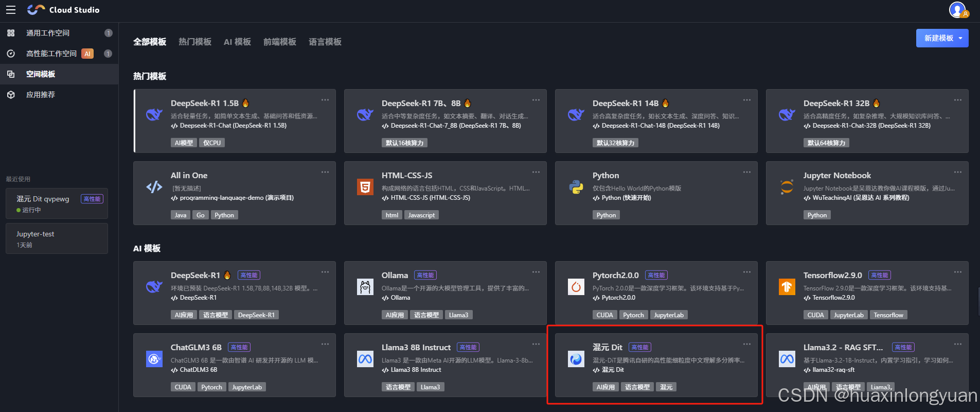
Task: Select 应用推荐 in the sidebar
Action: coord(59,95)
